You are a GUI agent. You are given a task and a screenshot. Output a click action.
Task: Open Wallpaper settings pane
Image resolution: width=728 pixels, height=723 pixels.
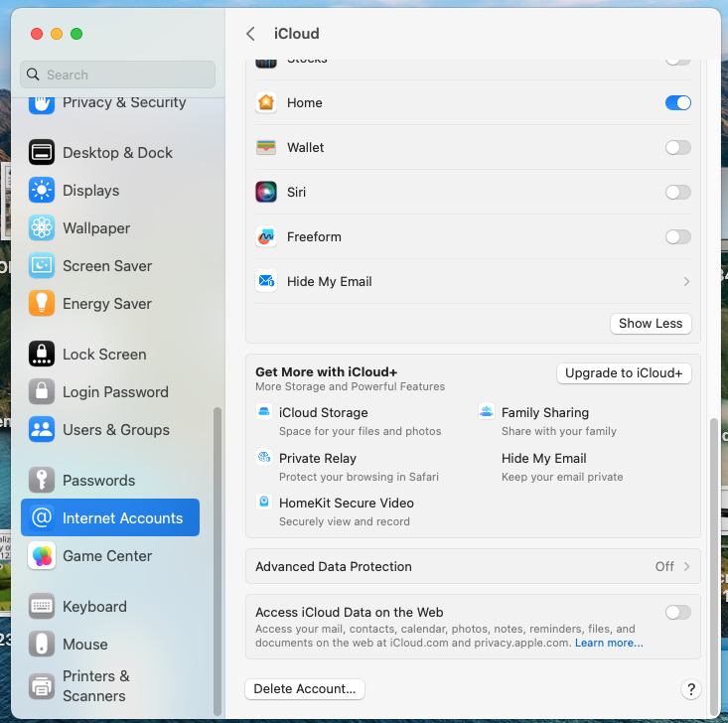tap(110, 228)
